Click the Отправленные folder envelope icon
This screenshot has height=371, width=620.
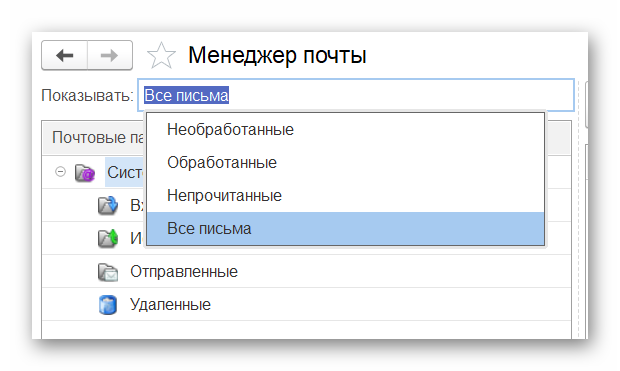pos(108,272)
